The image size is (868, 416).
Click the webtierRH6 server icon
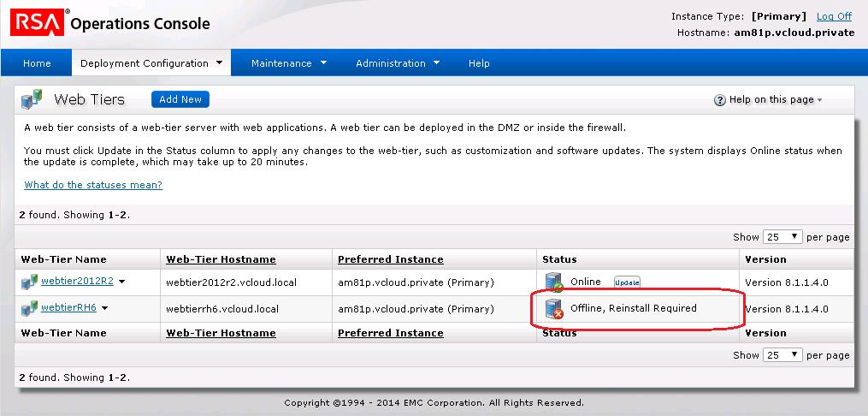coord(30,308)
